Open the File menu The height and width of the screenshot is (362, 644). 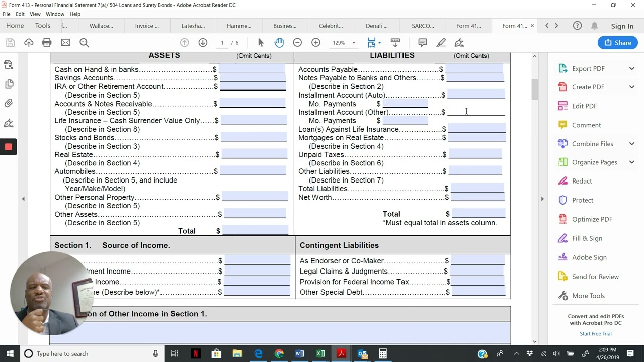pos(7,14)
